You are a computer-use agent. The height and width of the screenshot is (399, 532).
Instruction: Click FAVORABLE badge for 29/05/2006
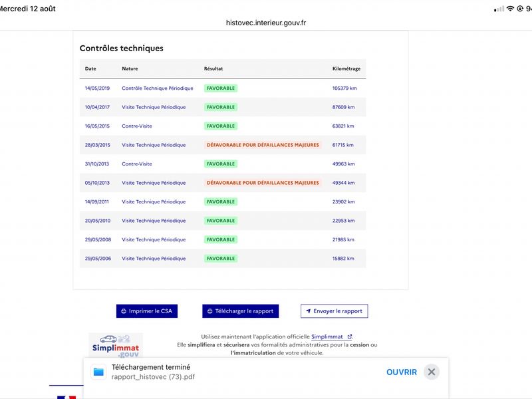tap(221, 259)
